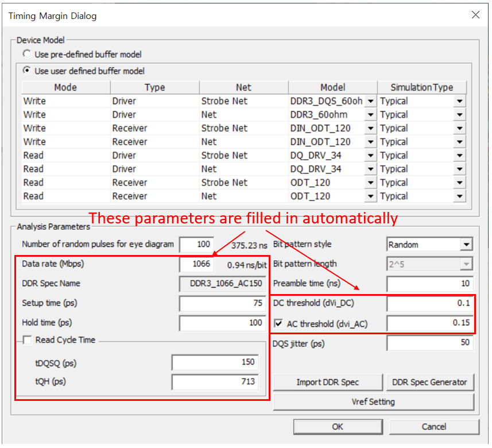The height and width of the screenshot is (448, 492).
Task: Open the DQ_DRV_34 model dropdown for Read Strobe Net
Action: click(x=370, y=156)
